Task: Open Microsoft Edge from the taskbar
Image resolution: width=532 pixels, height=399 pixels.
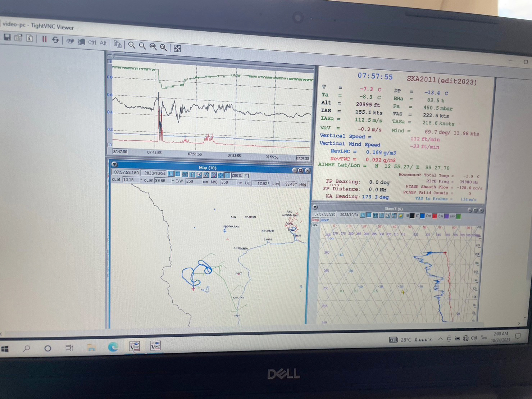Action: [x=113, y=346]
